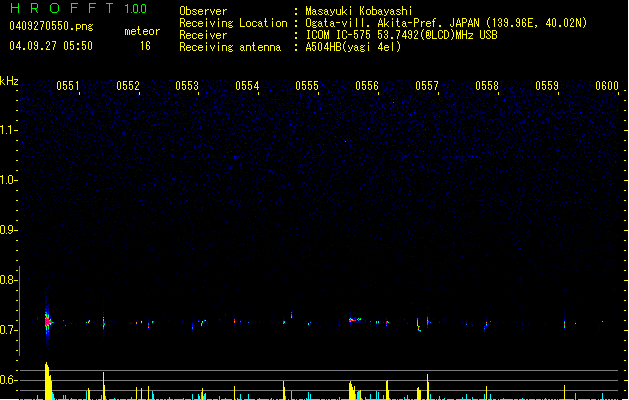Click the tallest yellow power bar near 0551

[48, 381]
